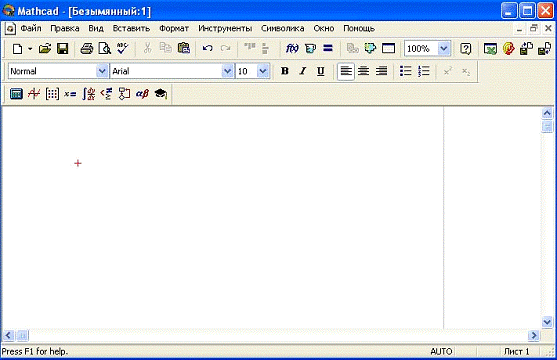This screenshot has width=557, height=360.
Task: Click the Spell Check icon
Action: 123,48
